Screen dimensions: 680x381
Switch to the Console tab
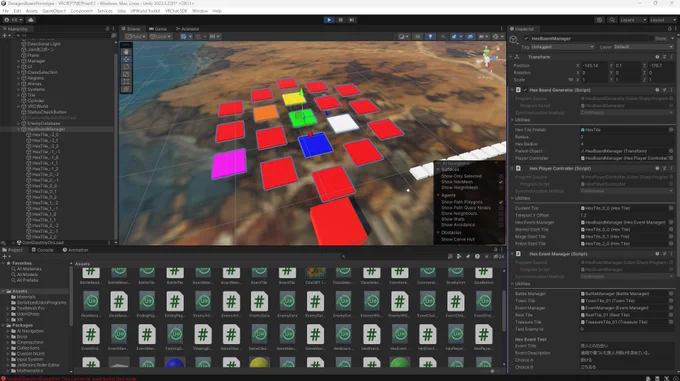(x=42, y=250)
